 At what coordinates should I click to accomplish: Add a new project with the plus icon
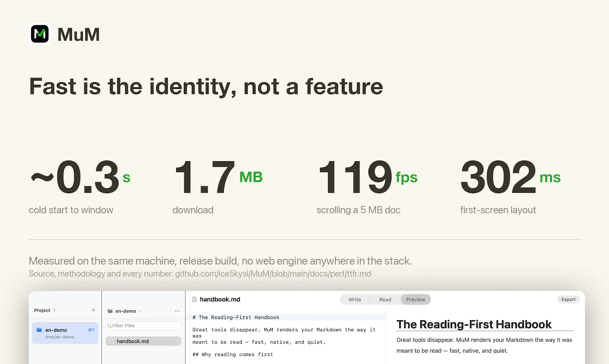93,310
